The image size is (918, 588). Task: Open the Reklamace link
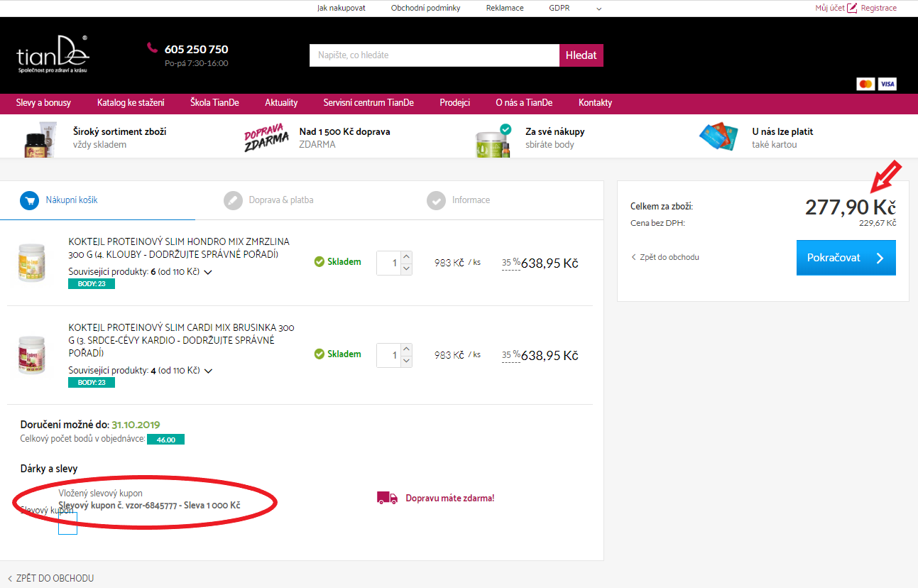pos(505,9)
